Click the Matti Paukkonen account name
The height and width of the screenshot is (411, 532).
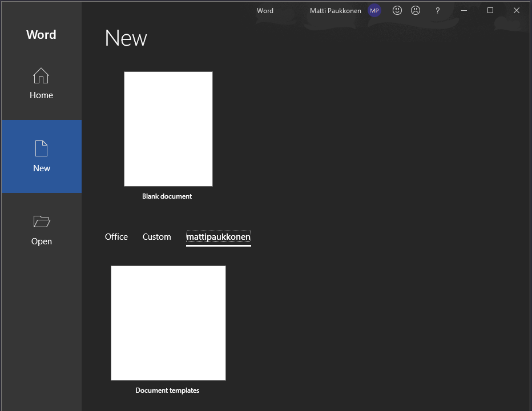pyautogui.click(x=335, y=10)
